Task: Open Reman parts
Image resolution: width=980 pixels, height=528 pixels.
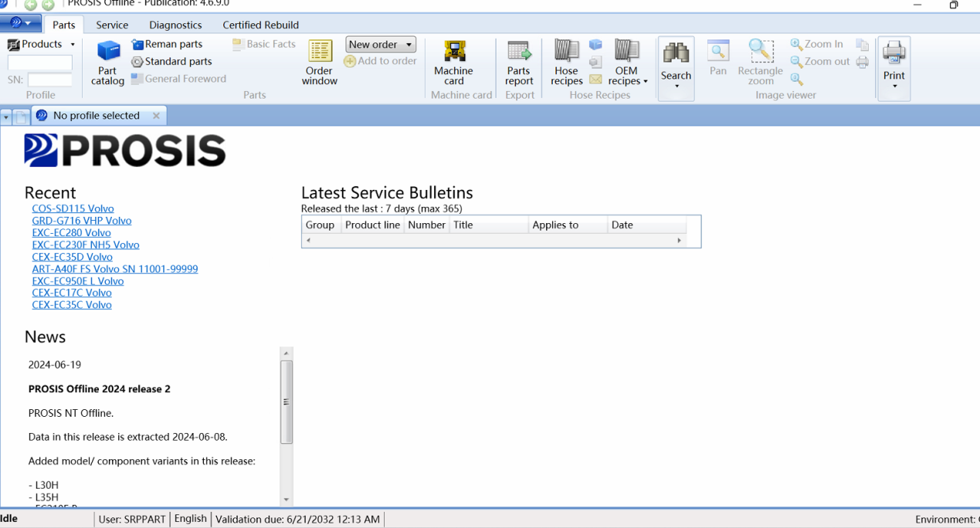Action: coord(167,44)
